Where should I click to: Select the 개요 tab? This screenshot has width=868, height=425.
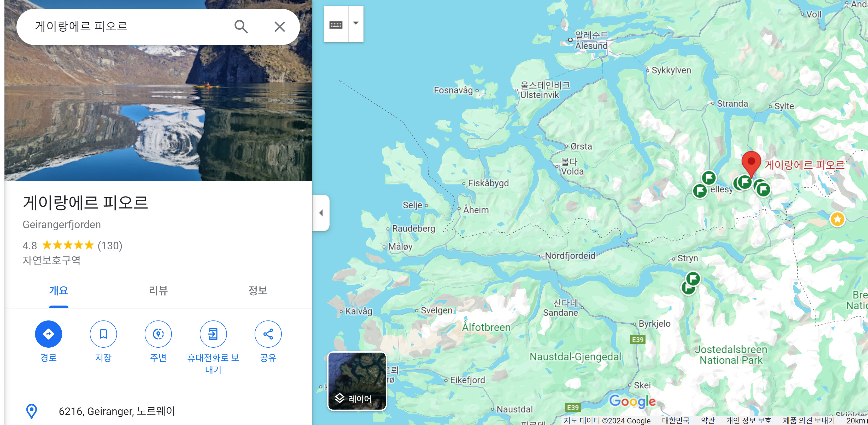pyautogui.click(x=59, y=290)
